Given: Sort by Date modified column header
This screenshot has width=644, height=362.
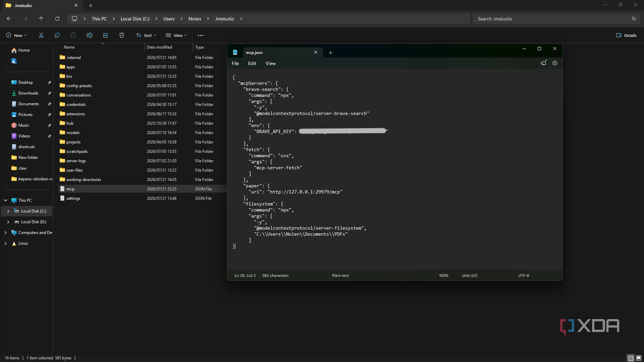Looking at the screenshot, I should 169,47.
